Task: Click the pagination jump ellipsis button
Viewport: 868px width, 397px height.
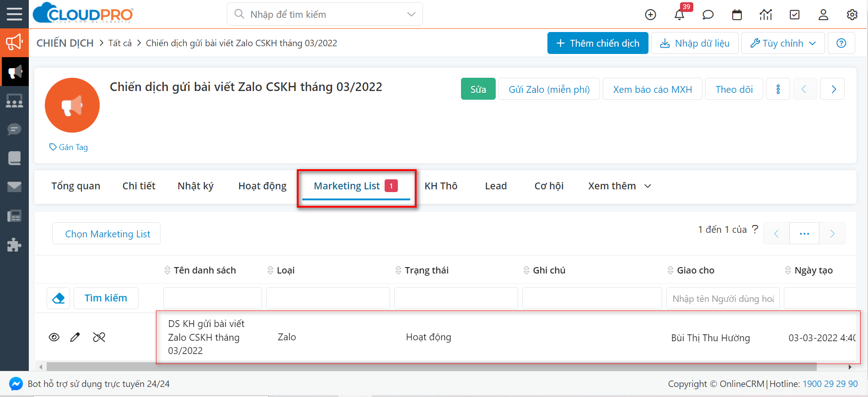Action: tap(804, 234)
